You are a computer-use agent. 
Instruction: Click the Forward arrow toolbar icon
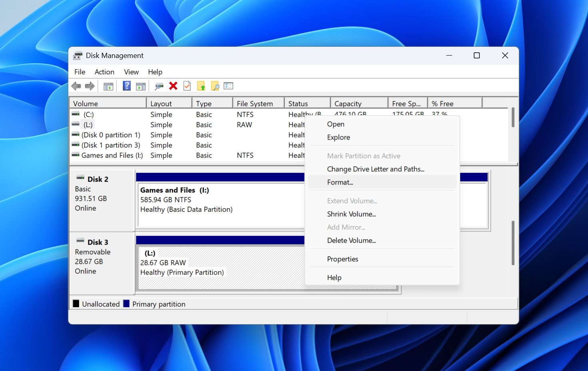click(90, 86)
